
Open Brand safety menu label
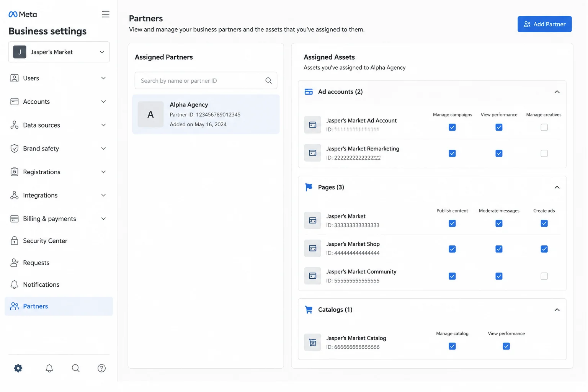(x=41, y=149)
